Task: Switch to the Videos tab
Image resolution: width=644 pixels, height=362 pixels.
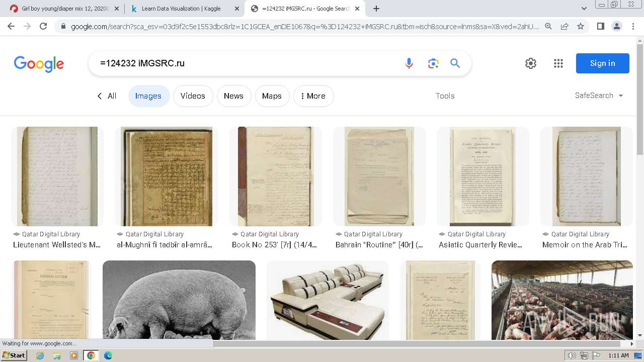Action: point(193,96)
